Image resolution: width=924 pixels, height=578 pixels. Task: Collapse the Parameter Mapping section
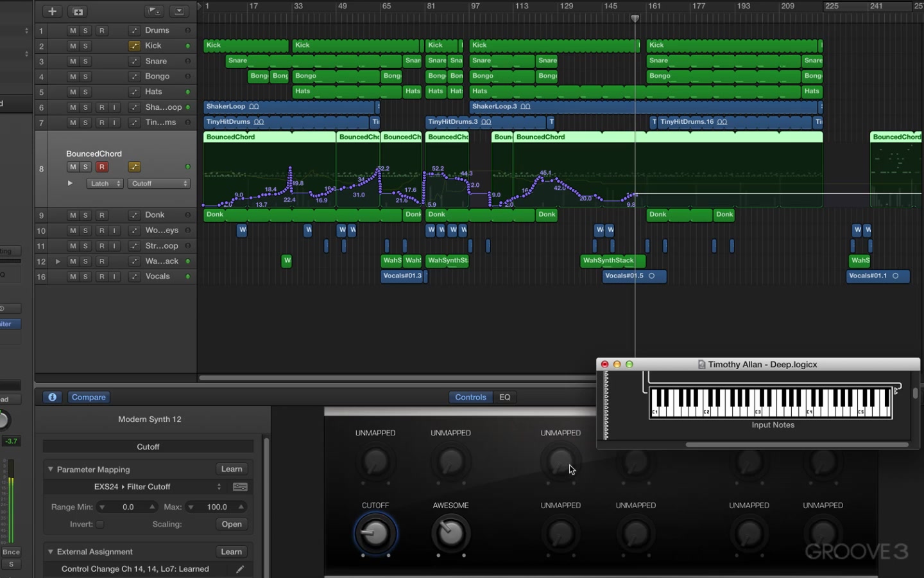(51, 469)
